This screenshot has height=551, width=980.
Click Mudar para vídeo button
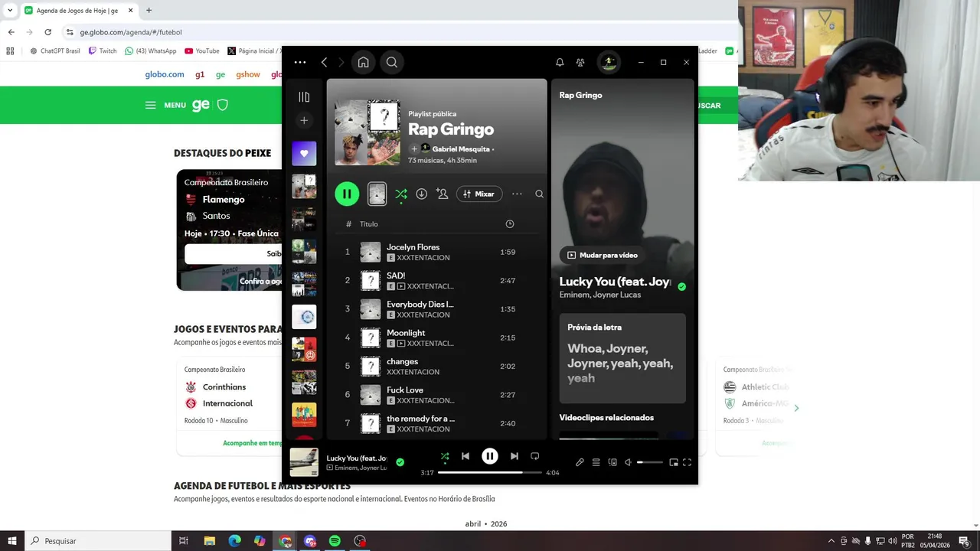pyautogui.click(x=603, y=255)
